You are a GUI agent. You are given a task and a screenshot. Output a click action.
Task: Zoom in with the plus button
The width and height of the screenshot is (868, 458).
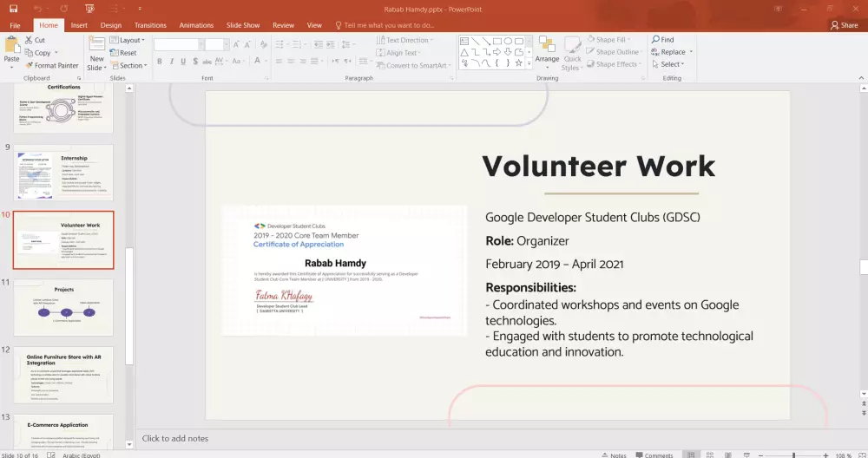pyautogui.click(x=825, y=455)
